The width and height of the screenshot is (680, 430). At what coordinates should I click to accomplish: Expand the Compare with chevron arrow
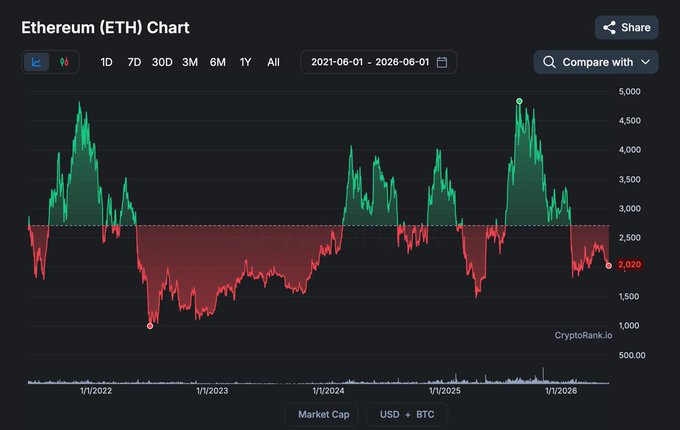tap(645, 62)
